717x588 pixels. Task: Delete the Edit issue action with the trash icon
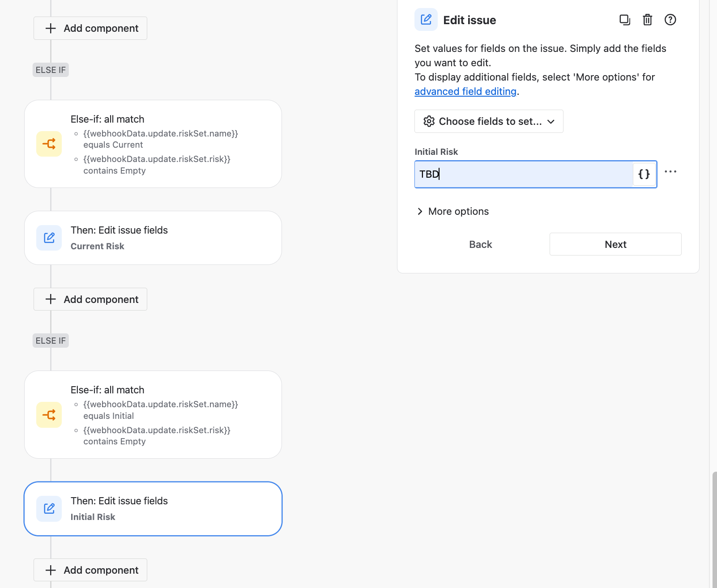647,20
